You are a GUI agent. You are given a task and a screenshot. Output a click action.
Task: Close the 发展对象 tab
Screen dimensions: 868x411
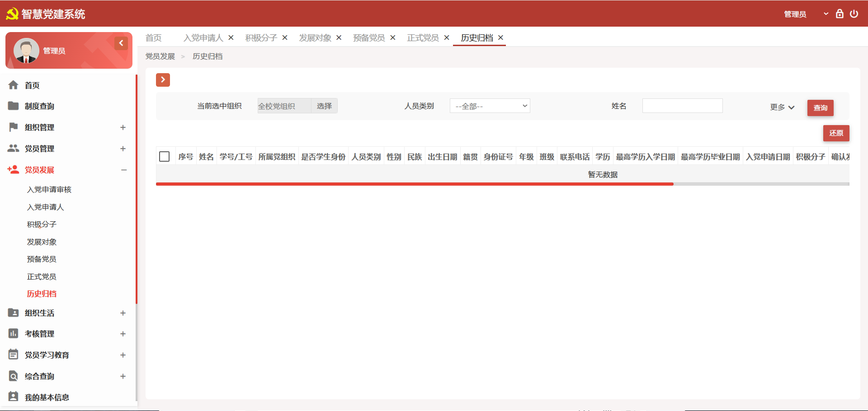tap(339, 37)
